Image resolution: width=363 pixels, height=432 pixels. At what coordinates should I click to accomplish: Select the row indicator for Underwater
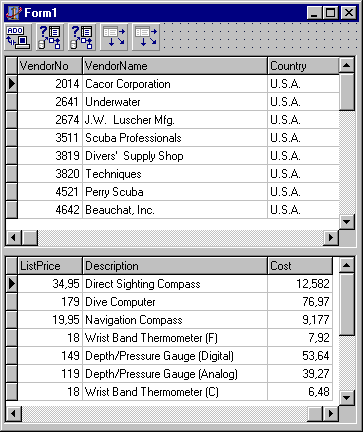pos(12,102)
